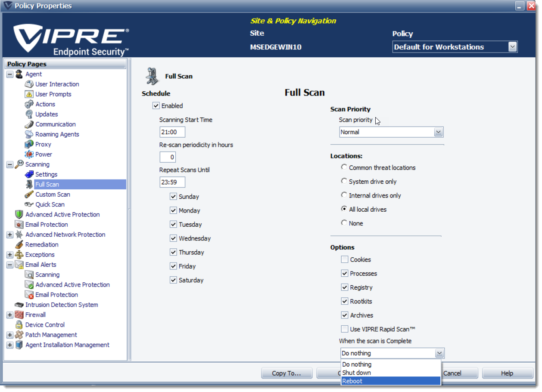Click the Quick Scan icon
542x392 pixels.
click(29, 204)
